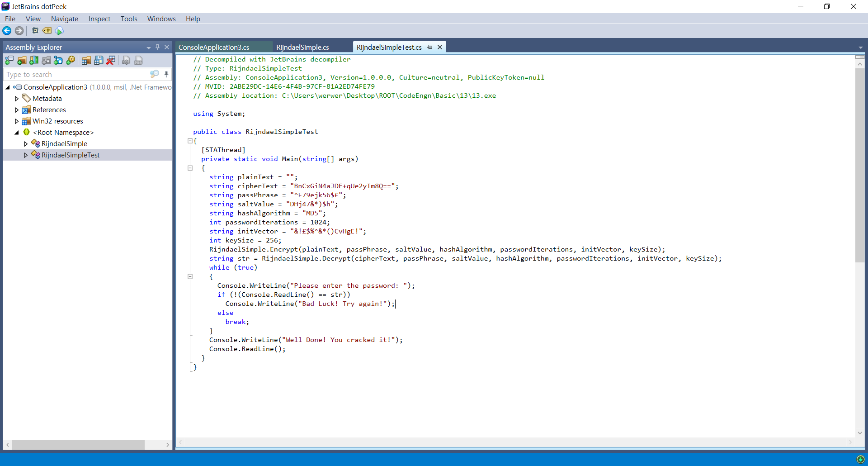Open an assembly list via folder-grid icon

86,60
